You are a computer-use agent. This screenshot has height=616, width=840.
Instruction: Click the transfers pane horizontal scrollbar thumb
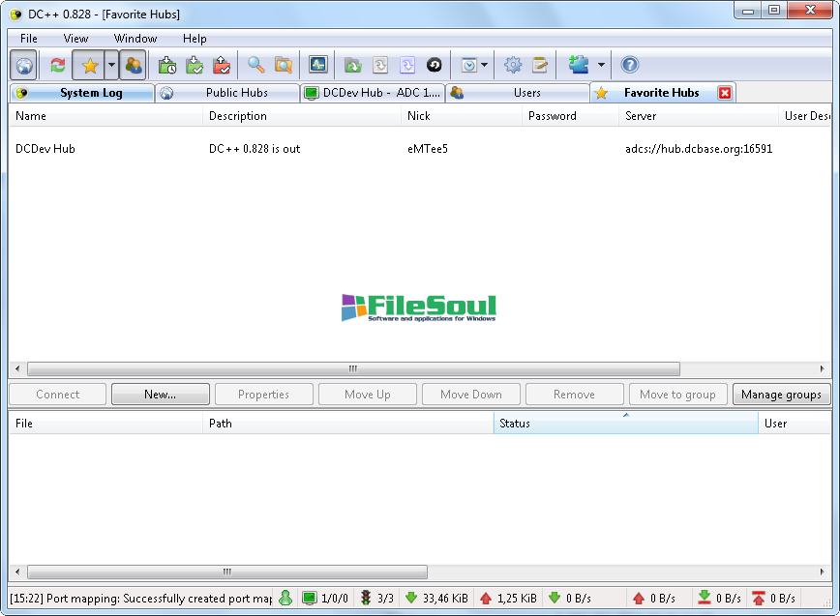(x=227, y=572)
